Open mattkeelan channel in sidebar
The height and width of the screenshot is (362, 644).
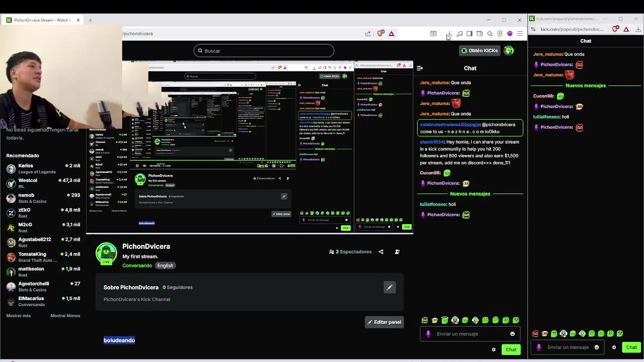[43, 272]
